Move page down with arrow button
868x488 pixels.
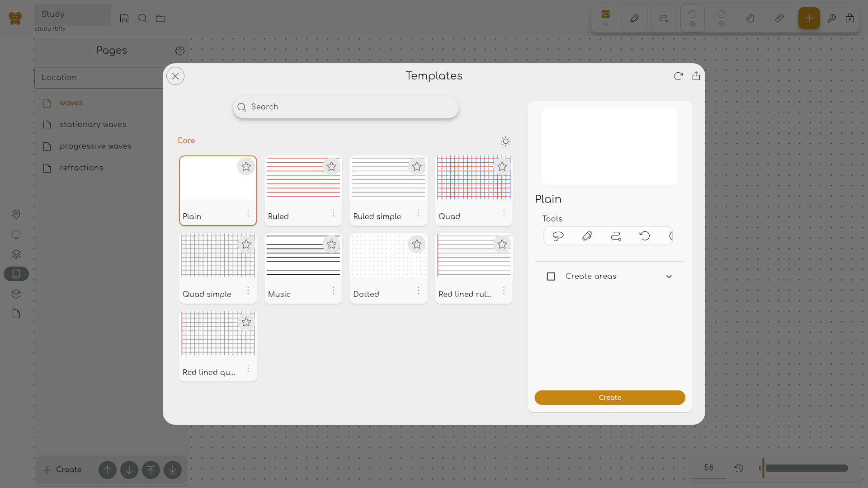coord(129,470)
